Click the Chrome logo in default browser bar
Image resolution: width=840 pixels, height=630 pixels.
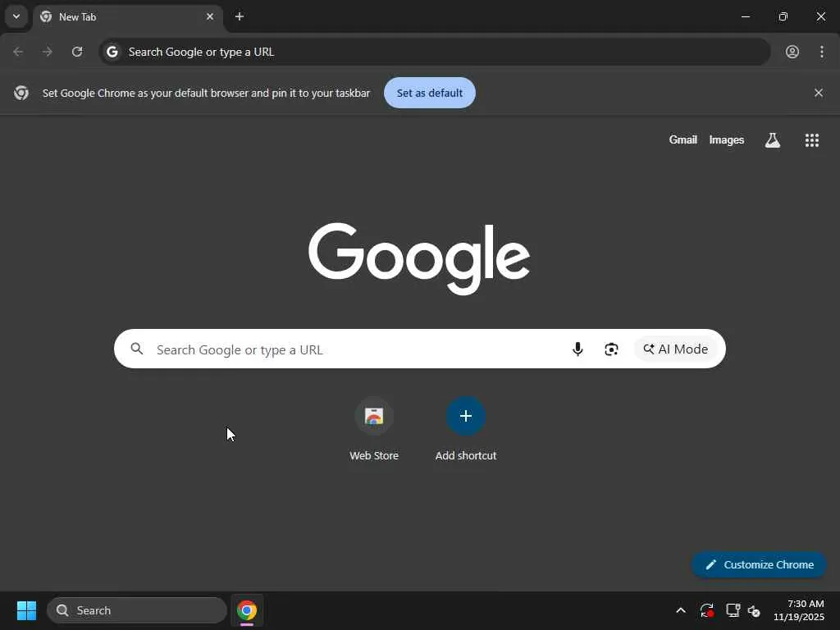pyautogui.click(x=21, y=93)
